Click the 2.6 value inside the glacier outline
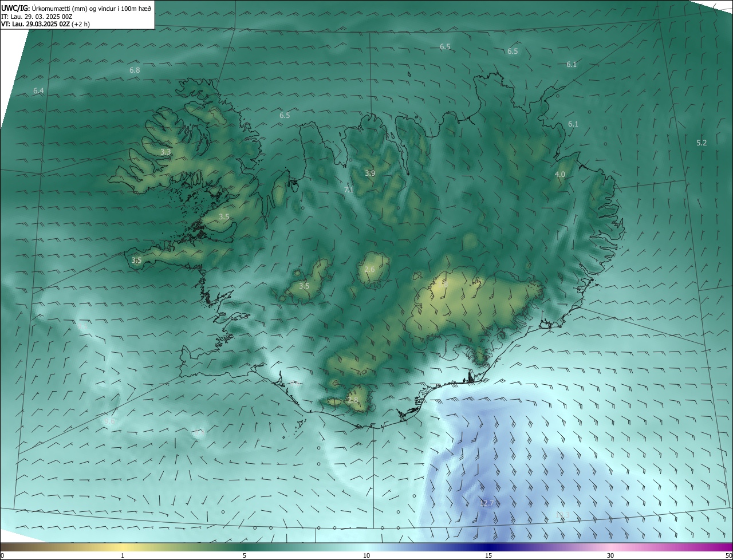 pyautogui.click(x=369, y=269)
